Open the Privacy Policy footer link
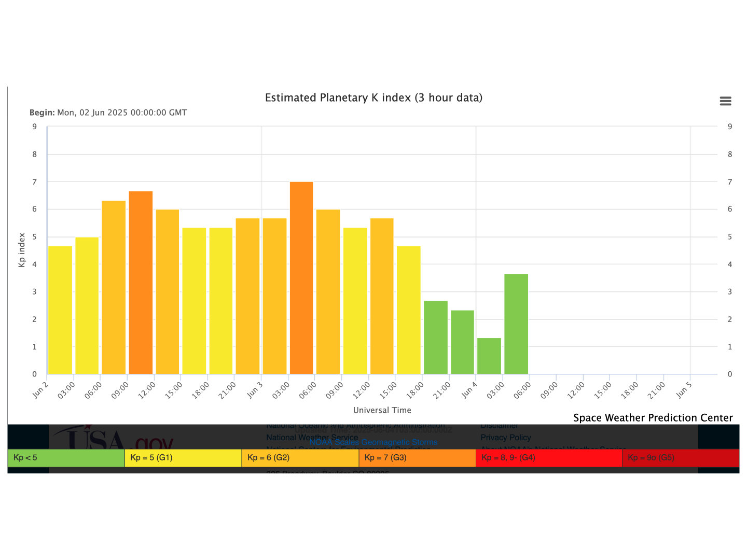The image size is (747, 560). point(506,438)
